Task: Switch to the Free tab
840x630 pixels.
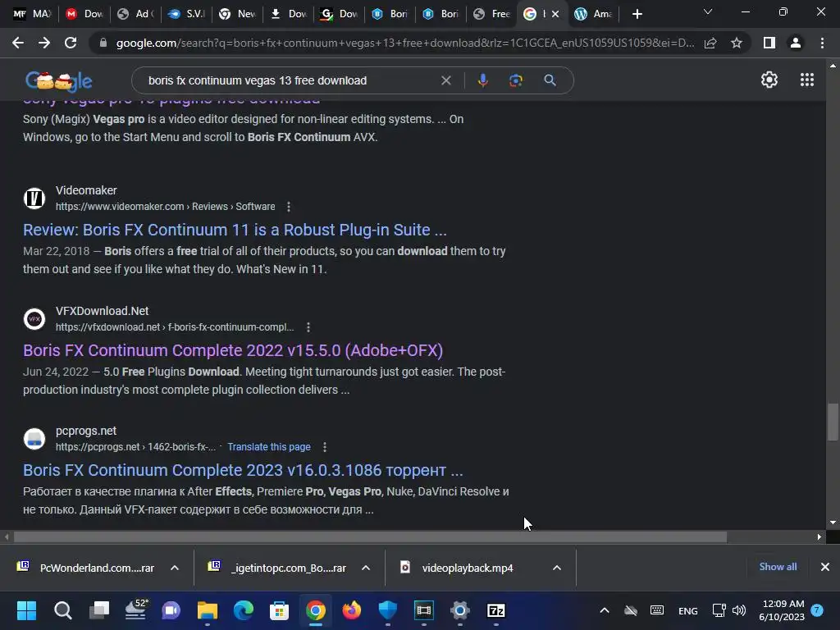Action: point(492,14)
